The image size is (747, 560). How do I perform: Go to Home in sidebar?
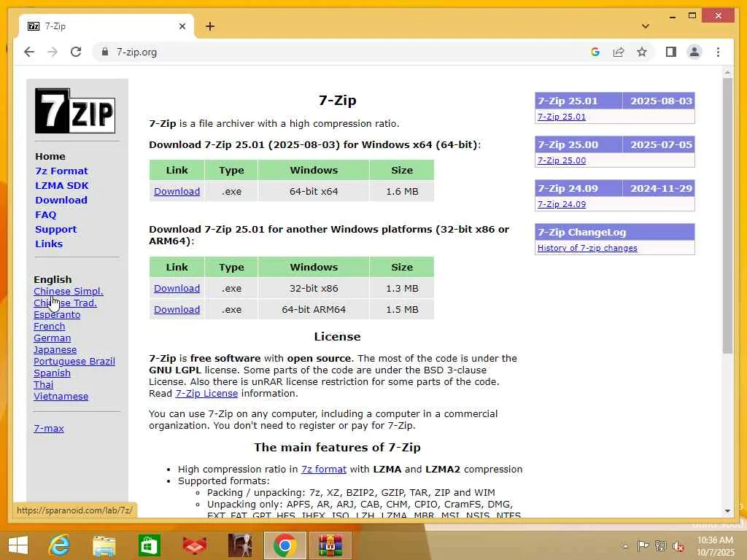[50, 156]
